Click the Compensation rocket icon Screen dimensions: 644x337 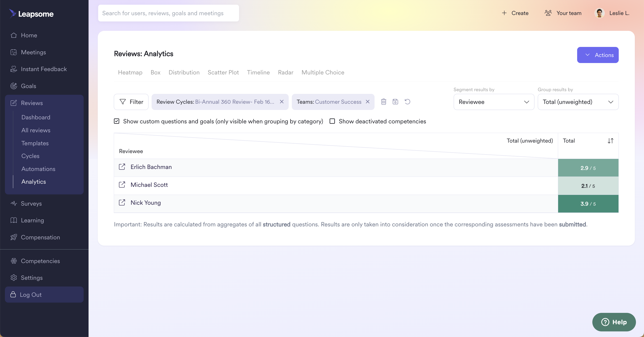(14, 237)
